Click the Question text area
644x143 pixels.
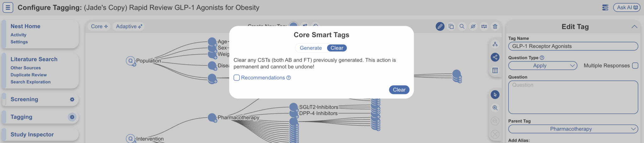(573, 97)
